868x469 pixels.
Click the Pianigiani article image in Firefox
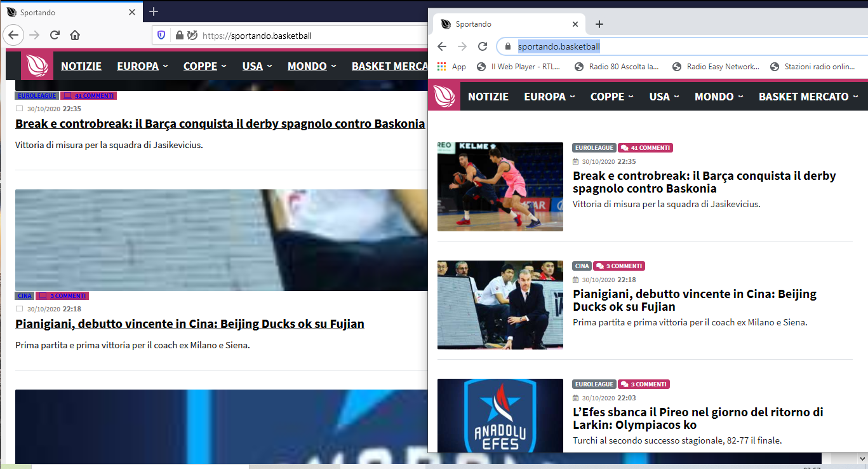(221, 240)
